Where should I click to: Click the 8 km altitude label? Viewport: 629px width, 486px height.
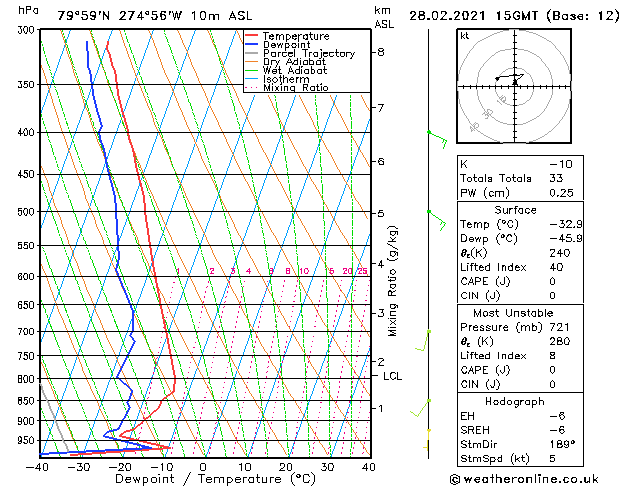380,52
